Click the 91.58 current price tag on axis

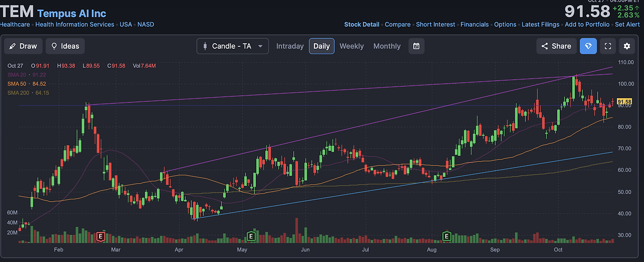(x=624, y=102)
